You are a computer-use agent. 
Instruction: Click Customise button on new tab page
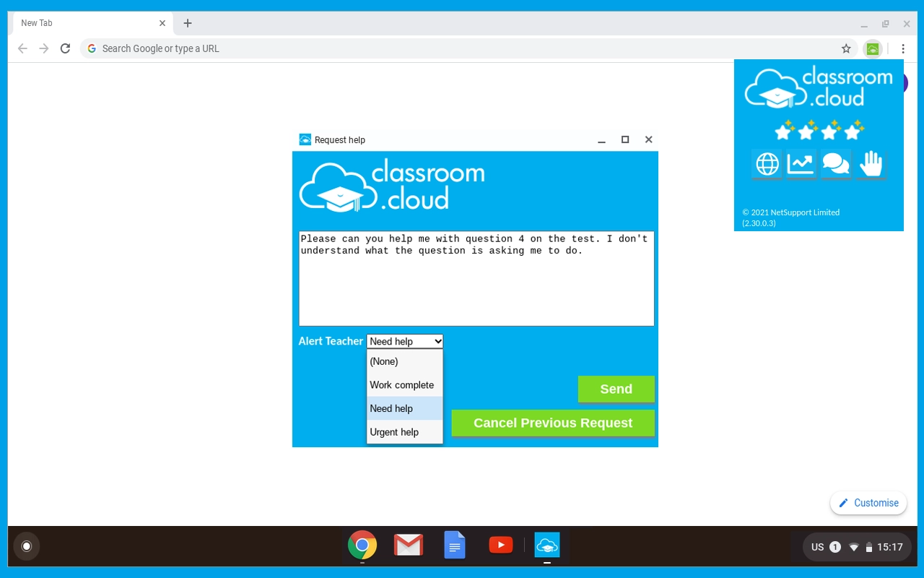point(868,503)
